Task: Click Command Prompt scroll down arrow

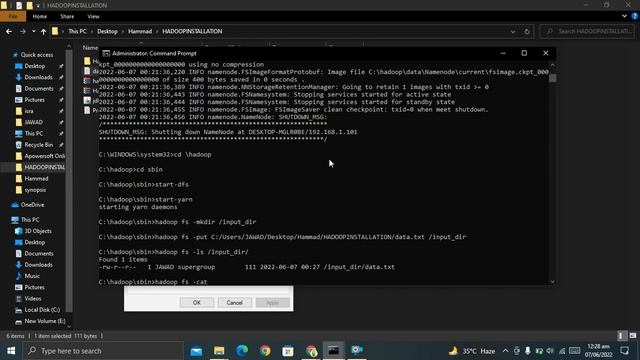Action: point(553,282)
